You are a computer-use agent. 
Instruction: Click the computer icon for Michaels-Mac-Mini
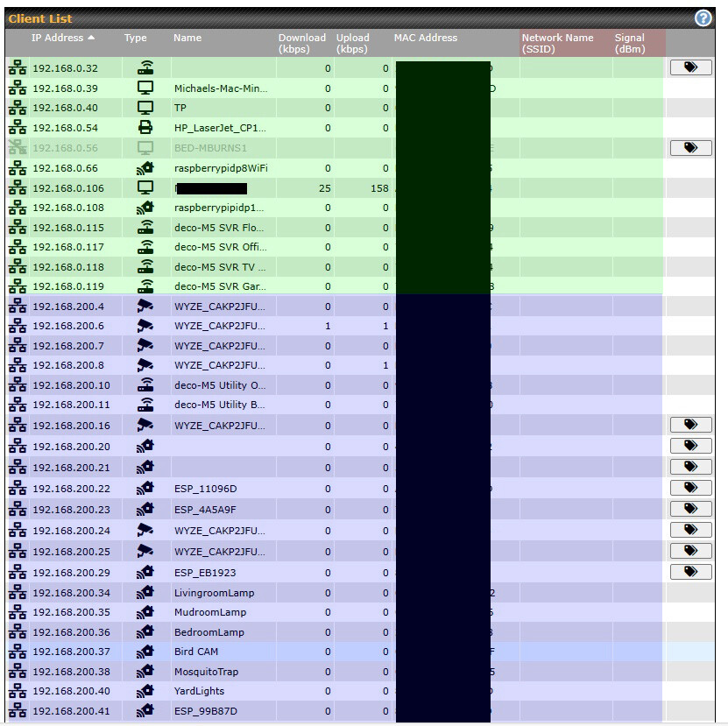(145, 88)
